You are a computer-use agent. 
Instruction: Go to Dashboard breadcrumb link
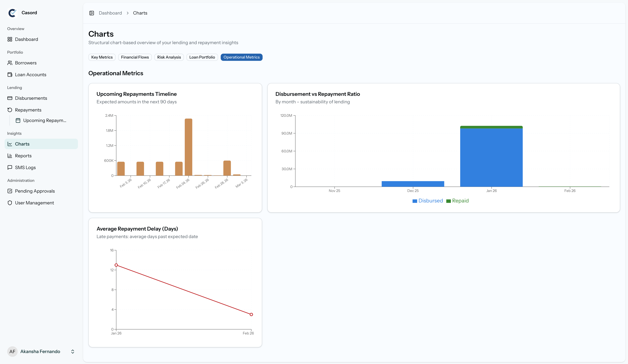(110, 13)
